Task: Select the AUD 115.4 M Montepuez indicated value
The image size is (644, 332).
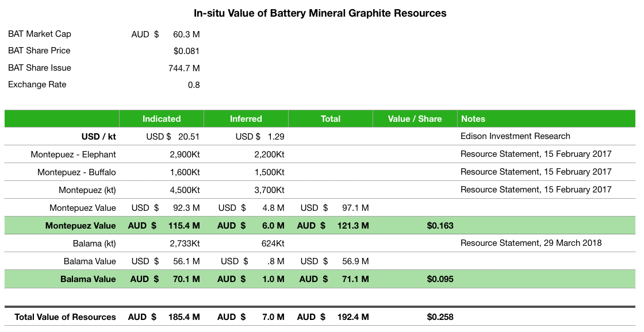Action: pyautogui.click(x=164, y=226)
